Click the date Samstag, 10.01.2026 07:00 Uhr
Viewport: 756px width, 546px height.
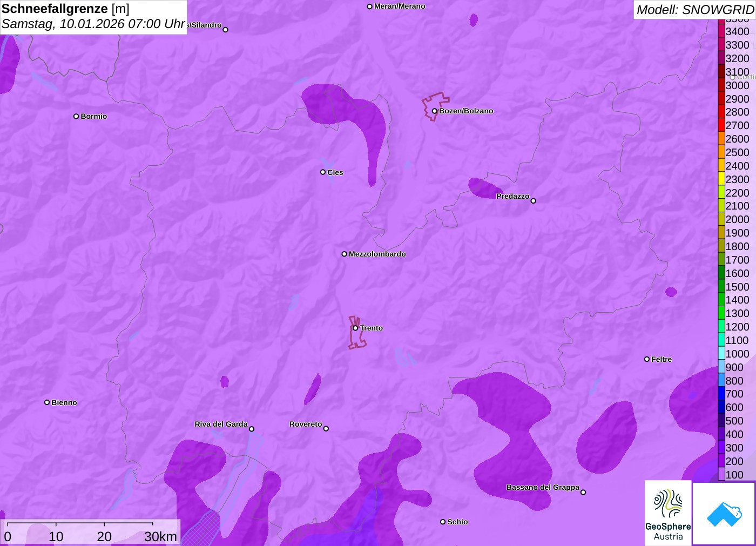pyautogui.click(x=93, y=24)
